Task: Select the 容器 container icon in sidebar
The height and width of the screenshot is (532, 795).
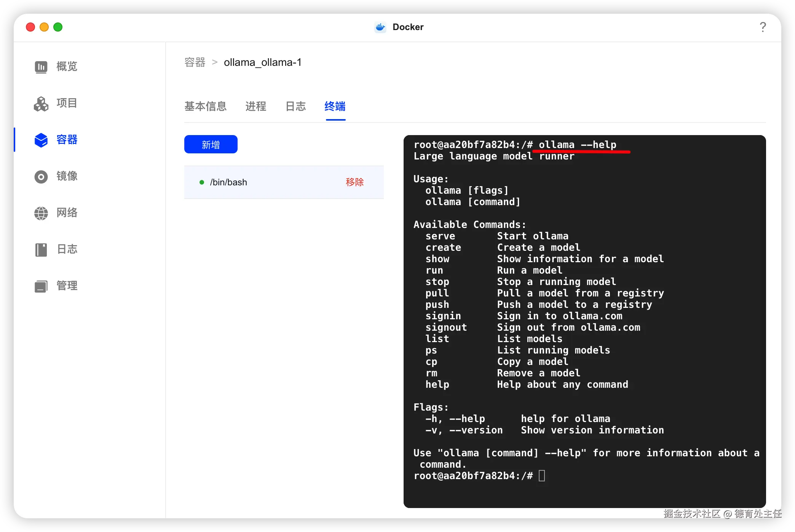Action: pos(41,140)
